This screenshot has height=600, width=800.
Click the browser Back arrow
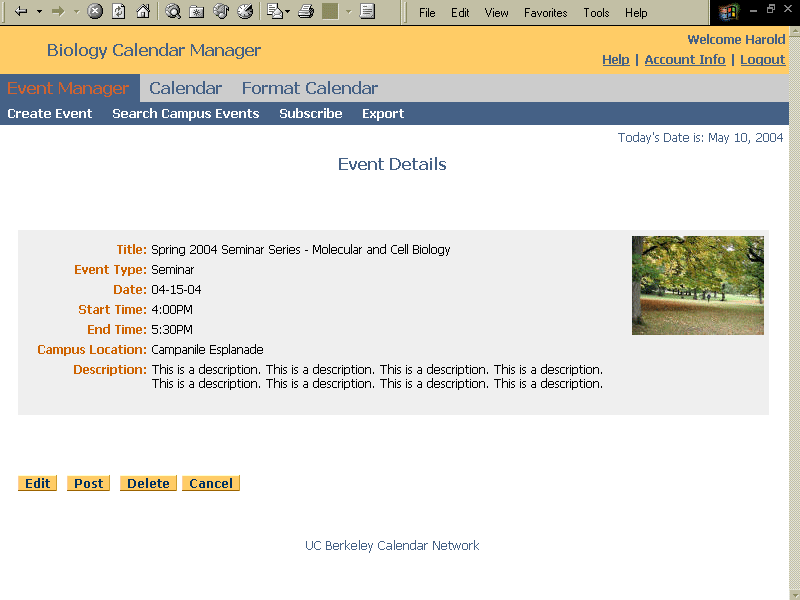pyautogui.click(x=20, y=11)
